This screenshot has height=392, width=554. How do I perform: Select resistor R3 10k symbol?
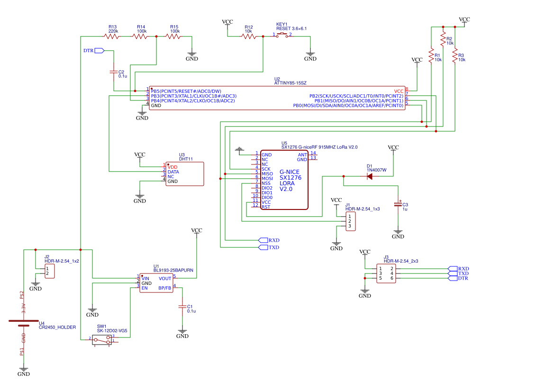[455, 56]
